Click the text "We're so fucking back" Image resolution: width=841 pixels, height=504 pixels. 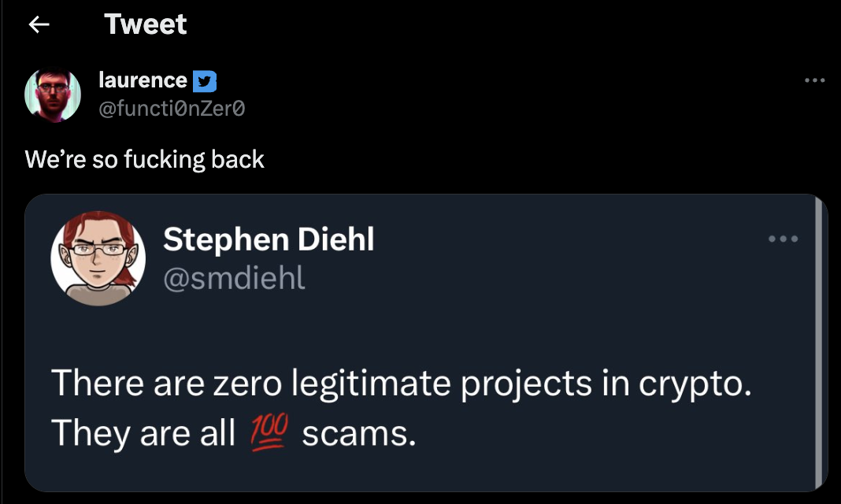click(145, 159)
